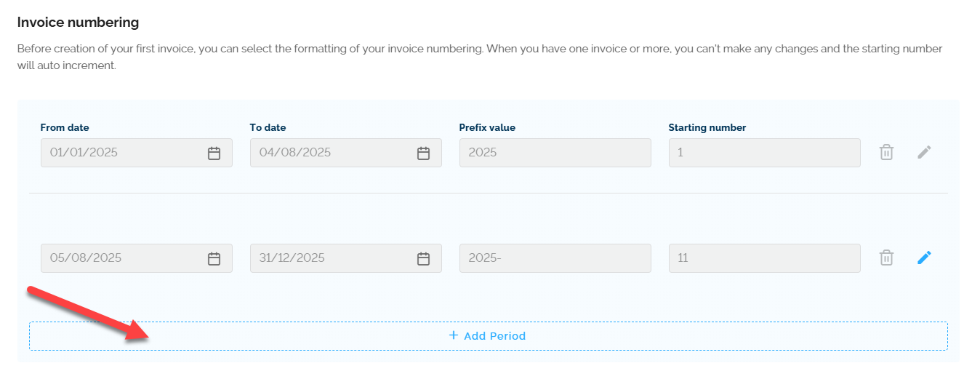Open calendar picker for 31/12/2025 to date
This screenshot has height=371, width=980.
(423, 258)
